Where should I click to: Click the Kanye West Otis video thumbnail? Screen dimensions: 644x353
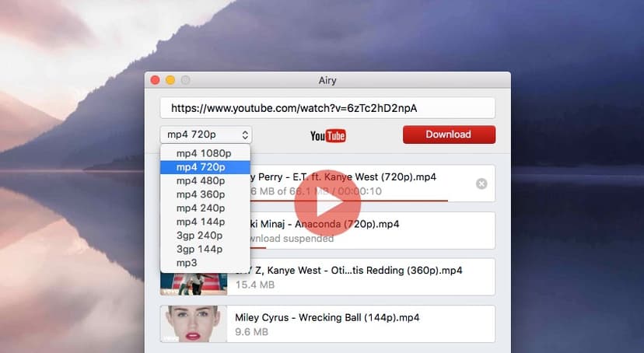pyautogui.click(x=194, y=284)
